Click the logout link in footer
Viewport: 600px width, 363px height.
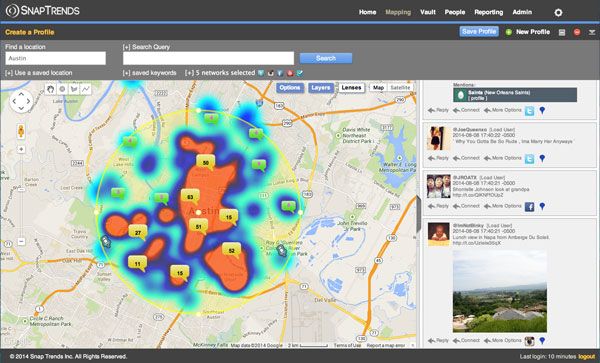pyautogui.click(x=586, y=356)
